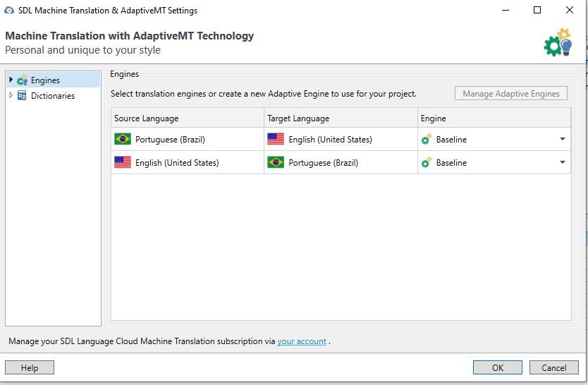Viewport: 588px width, 385px height.
Task: Minimize the AdaptiveMT Settings window
Action: (x=506, y=10)
